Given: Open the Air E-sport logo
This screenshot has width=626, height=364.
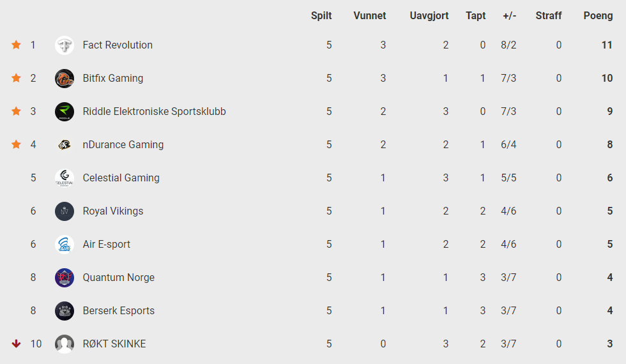Looking at the screenshot, I should pyautogui.click(x=65, y=244).
